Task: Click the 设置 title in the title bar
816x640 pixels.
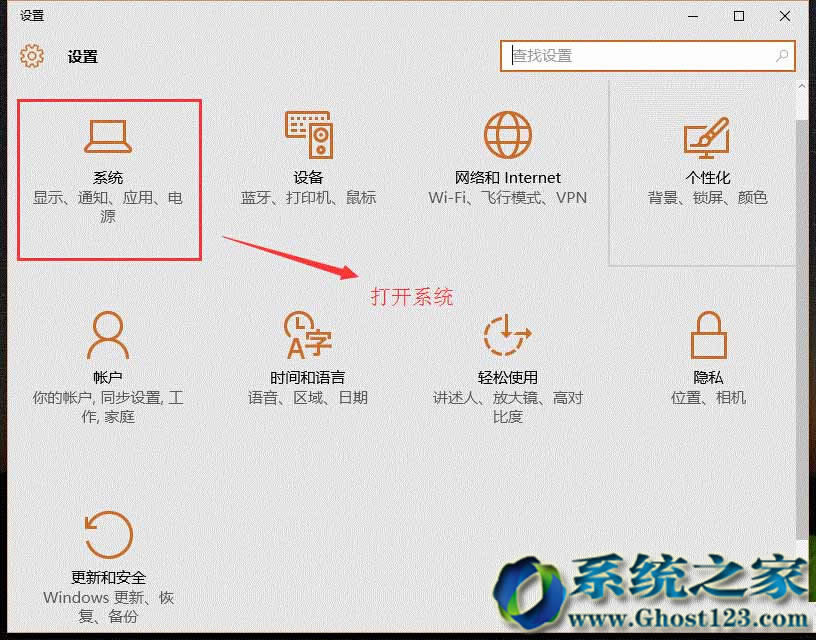Action: pos(82,57)
